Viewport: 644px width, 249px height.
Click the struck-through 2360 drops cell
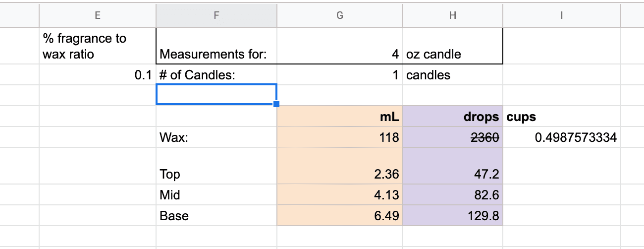click(452, 137)
